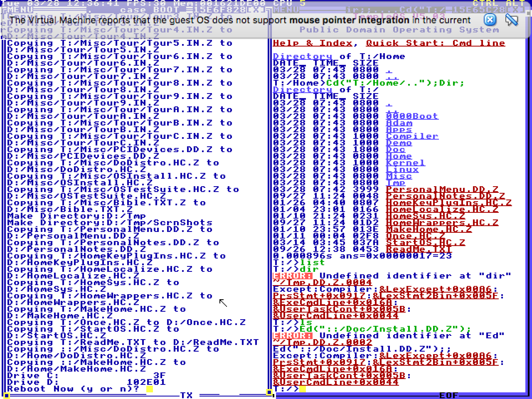Open the ReadMe.TXT file
This screenshot has height=399, width=532.
pyautogui.click(x=419, y=249)
